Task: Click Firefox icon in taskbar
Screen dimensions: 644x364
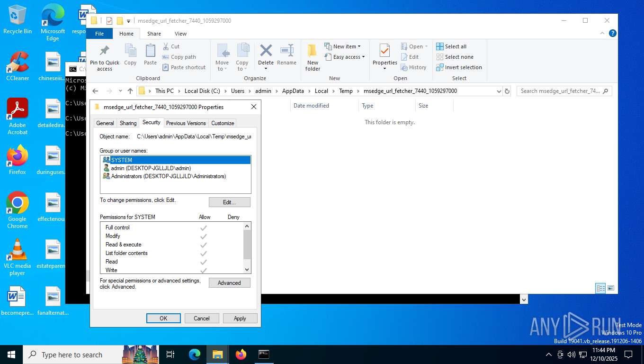Action: pos(241,355)
